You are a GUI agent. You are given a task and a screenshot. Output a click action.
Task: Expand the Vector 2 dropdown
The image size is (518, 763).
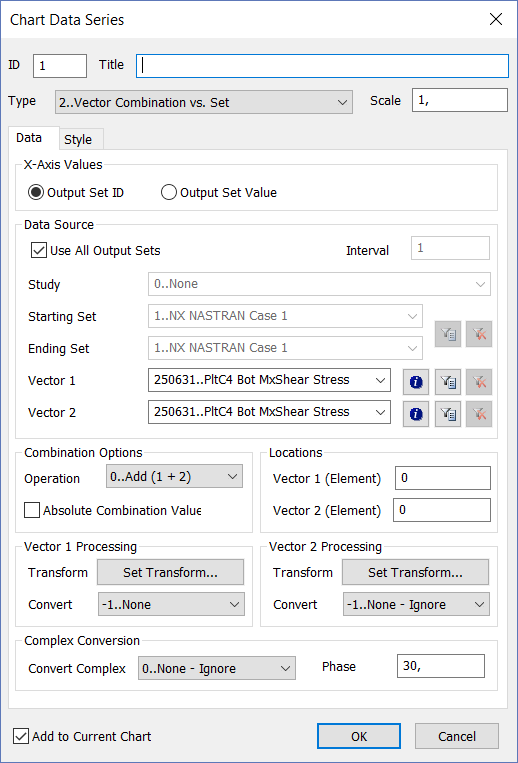pyautogui.click(x=269, y=412)
